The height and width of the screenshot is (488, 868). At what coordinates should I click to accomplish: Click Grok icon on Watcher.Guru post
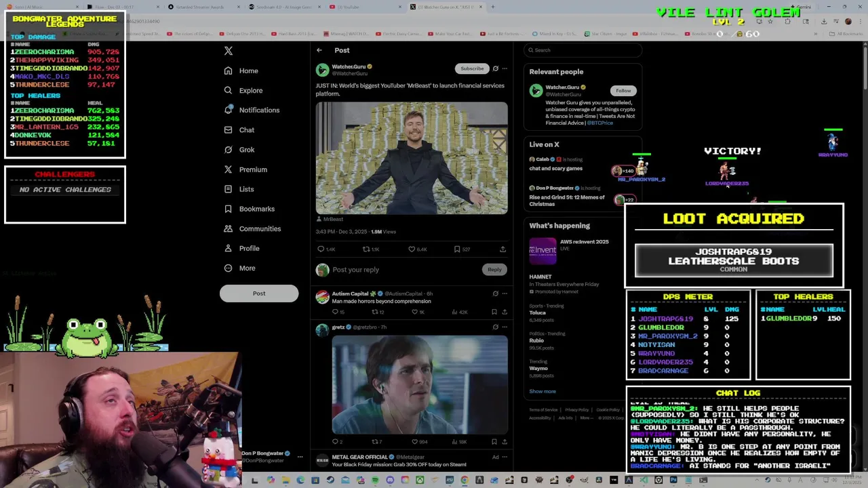[x=495, y=68]
